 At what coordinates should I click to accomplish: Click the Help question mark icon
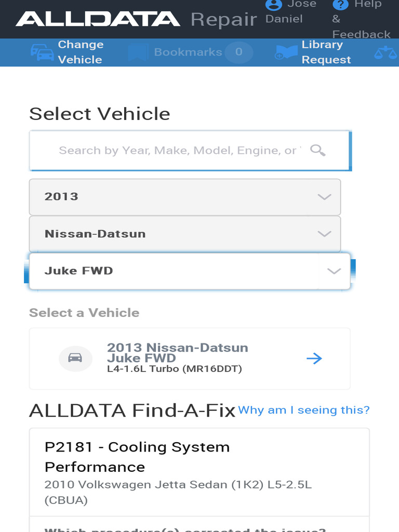tap(340, 5)
